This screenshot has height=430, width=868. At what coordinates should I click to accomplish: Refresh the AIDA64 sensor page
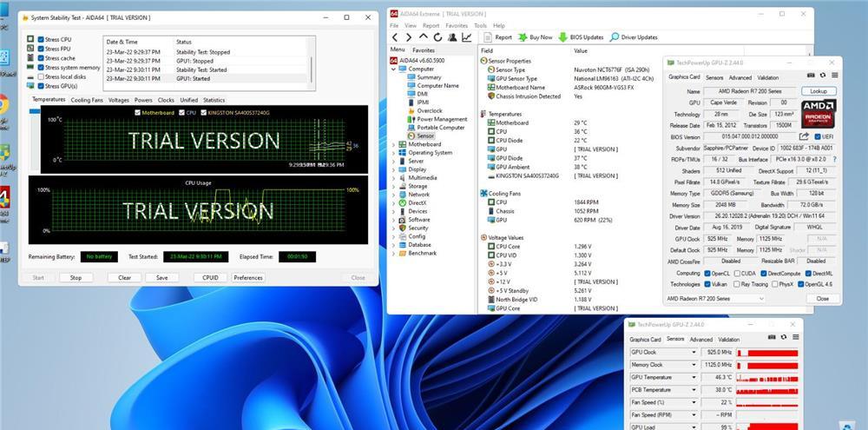point(437,37)
